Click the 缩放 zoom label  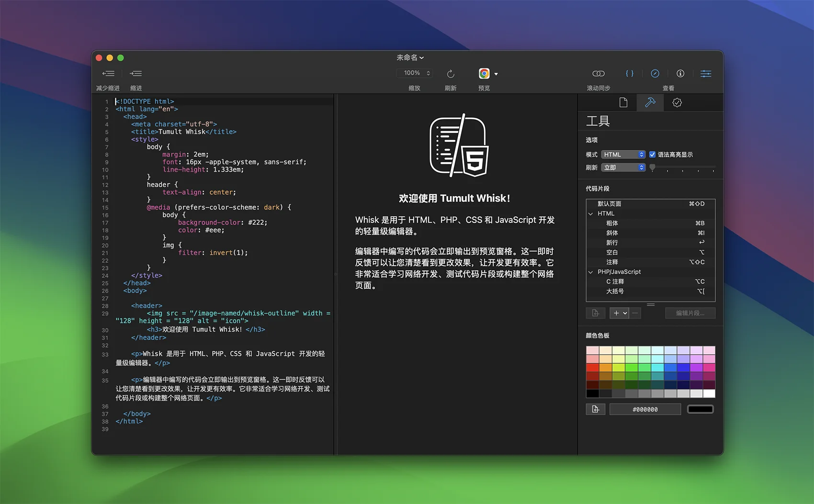pos(414,88)
